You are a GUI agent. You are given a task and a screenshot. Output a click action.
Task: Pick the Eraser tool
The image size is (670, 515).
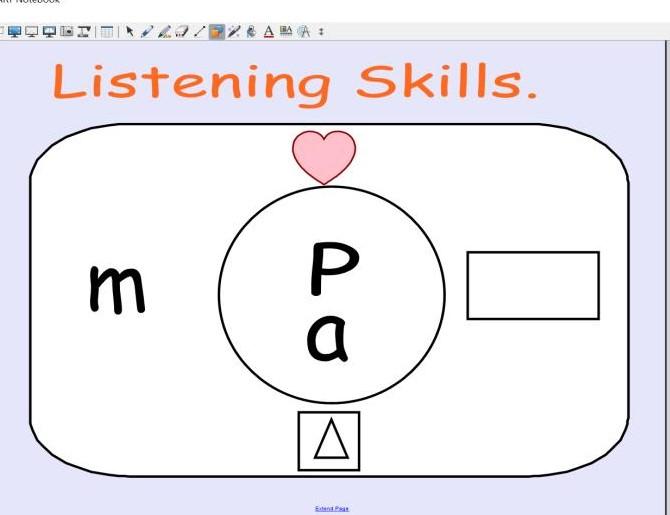182,32
